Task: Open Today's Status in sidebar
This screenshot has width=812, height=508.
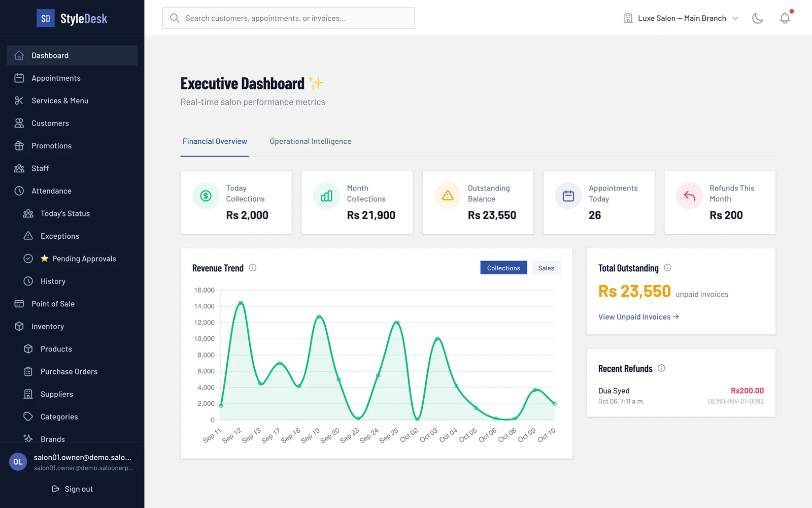Action: [72, 213]
